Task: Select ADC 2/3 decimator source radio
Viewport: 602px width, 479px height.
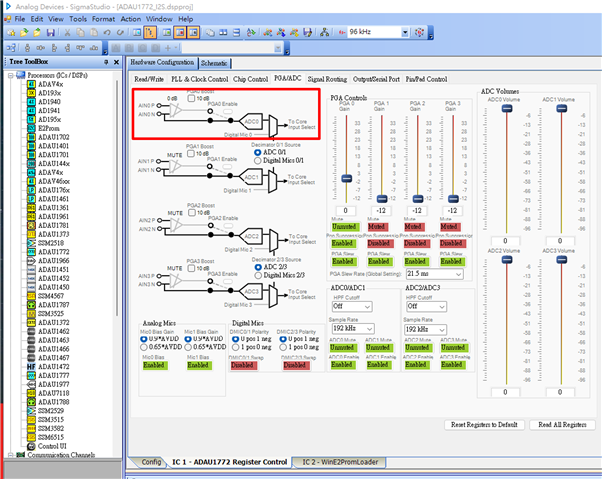Action: [x=258, y=267]
